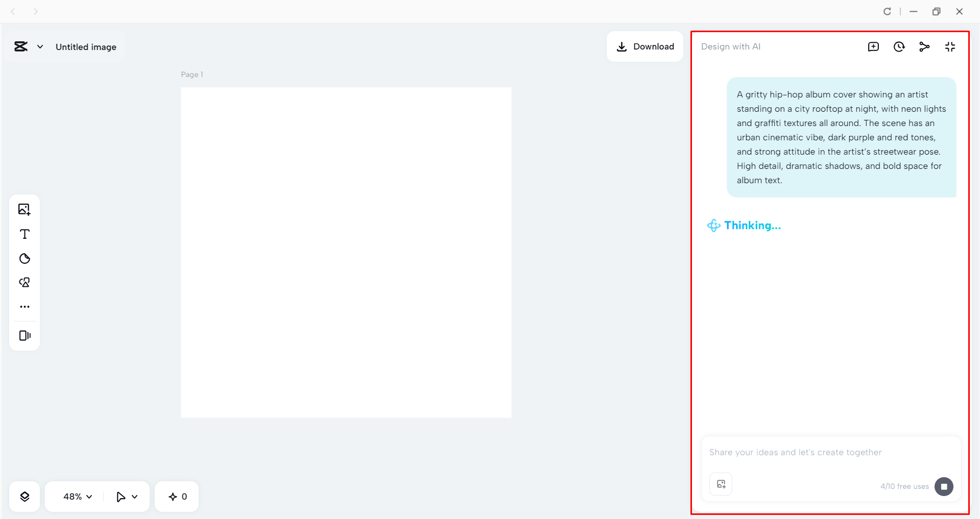Click the Share your ideas prompt field

[831, 453]
